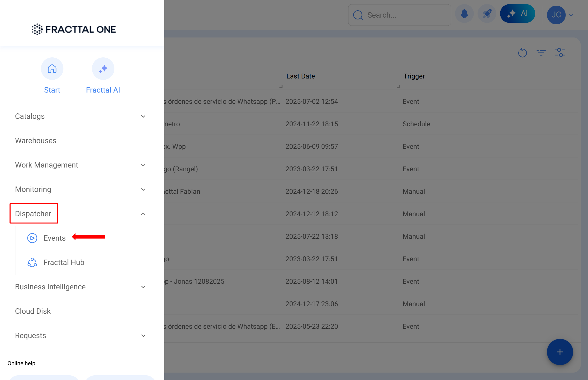Open the Warehouses menu item
Screen dimensions: 588x380
[x=36, y=140]
